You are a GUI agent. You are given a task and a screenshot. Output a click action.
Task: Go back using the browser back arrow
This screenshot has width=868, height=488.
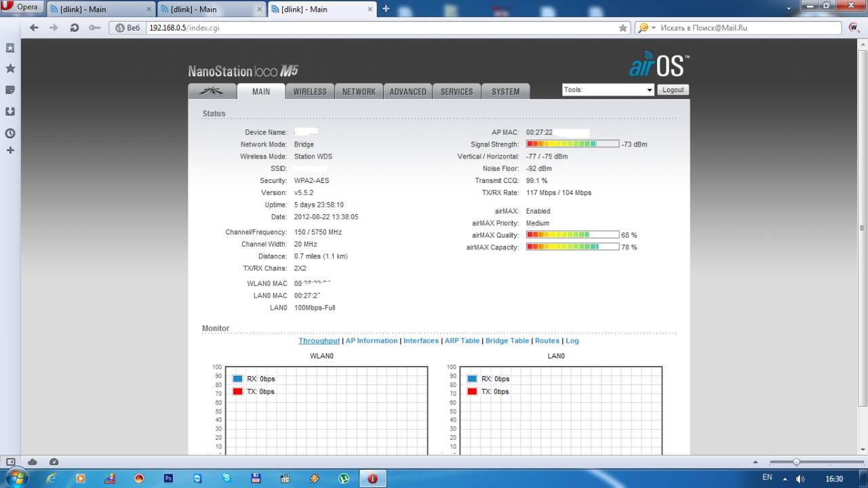coord(34,28)
